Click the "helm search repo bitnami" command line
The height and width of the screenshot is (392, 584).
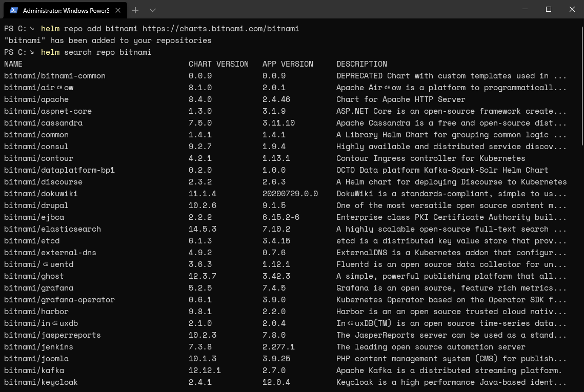pyautogui.click(x=96, y=52)
